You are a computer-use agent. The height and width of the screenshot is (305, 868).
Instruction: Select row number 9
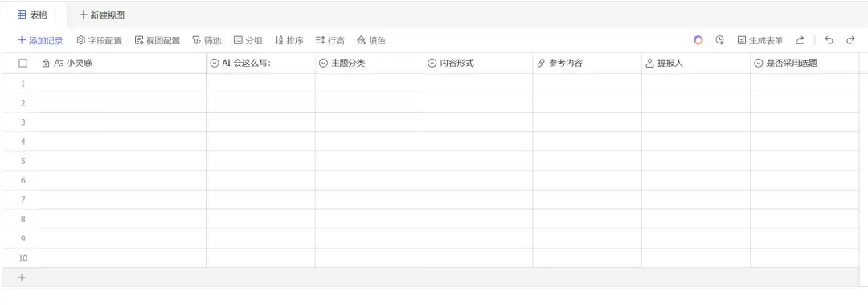coord(23,238)
